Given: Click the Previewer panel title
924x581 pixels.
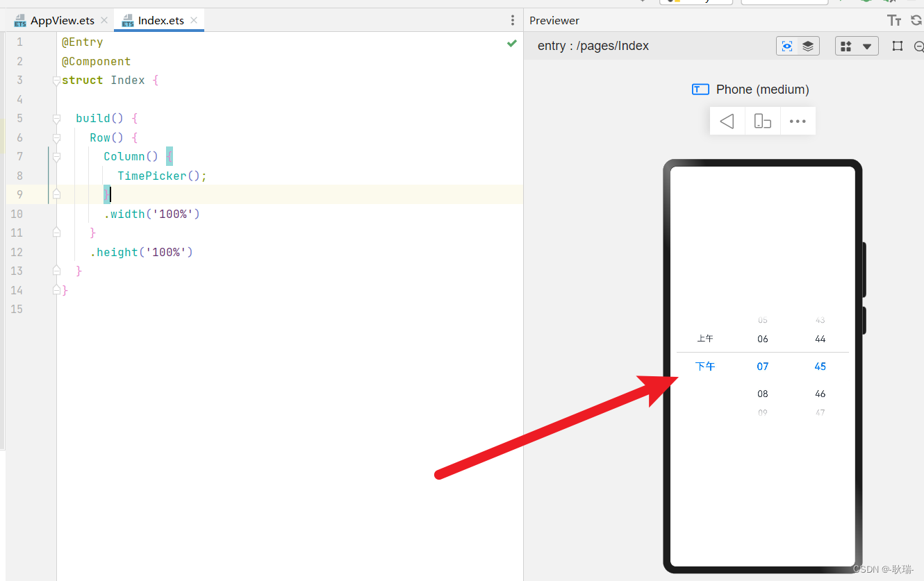Looking at the screenshot, I should click(554, 21).
